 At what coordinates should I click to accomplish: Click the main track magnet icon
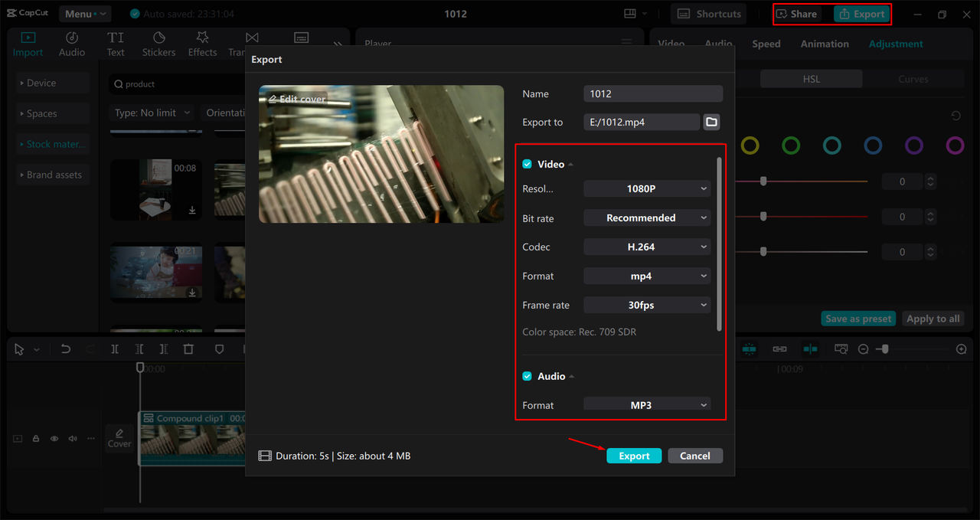click(749, 349)
